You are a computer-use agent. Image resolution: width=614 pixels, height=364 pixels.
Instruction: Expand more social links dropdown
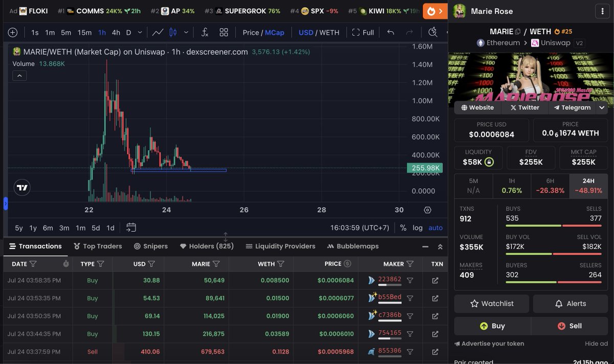(x=602, y=107)
